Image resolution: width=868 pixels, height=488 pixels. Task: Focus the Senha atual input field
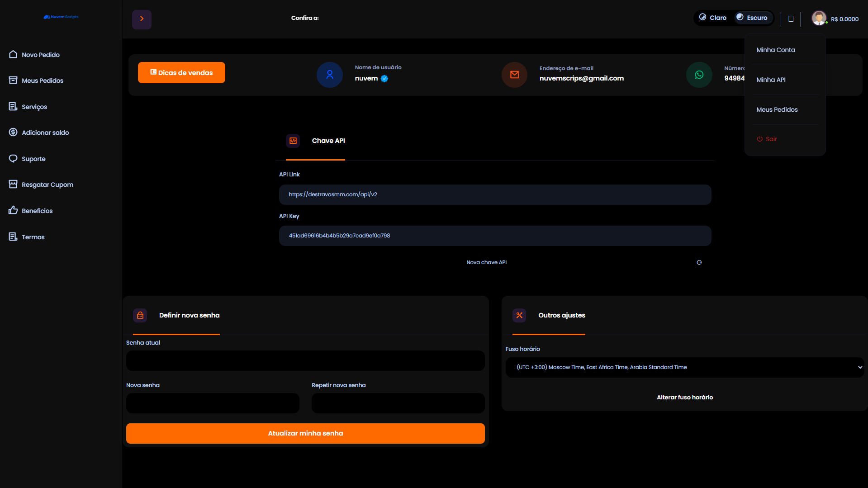(305, 361)
